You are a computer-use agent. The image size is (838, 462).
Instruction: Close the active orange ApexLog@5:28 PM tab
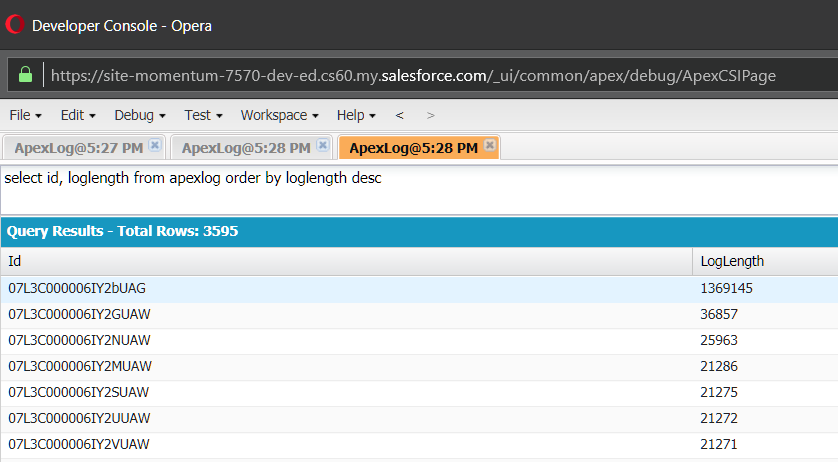click(x=490, y=145)
